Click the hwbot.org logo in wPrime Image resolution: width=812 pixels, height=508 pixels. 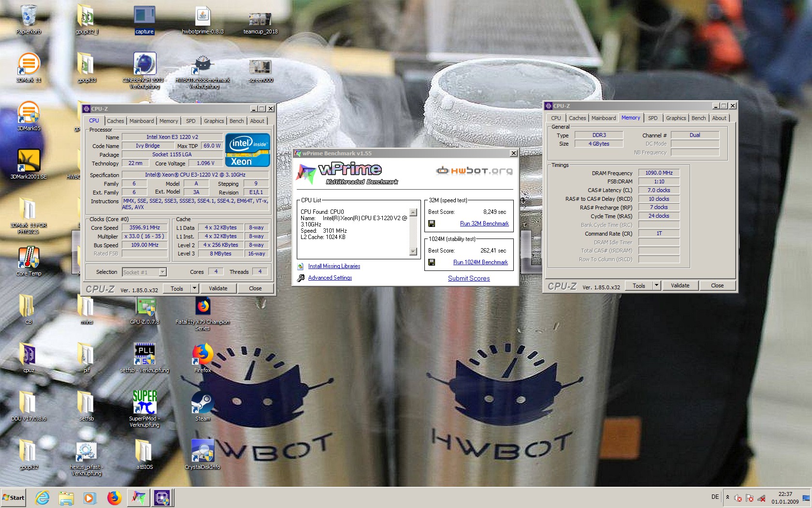coord(474,170)
